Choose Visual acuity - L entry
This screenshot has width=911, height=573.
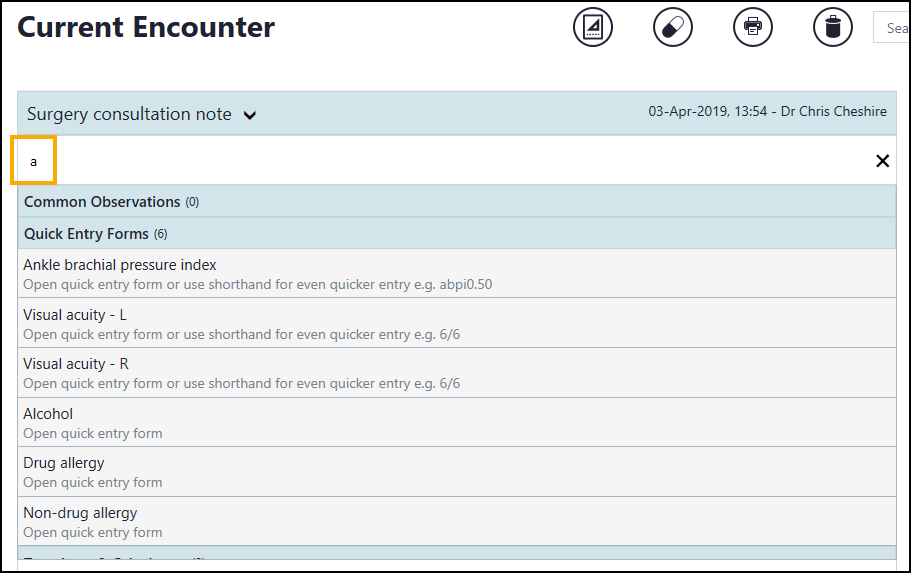pos(75,315)
